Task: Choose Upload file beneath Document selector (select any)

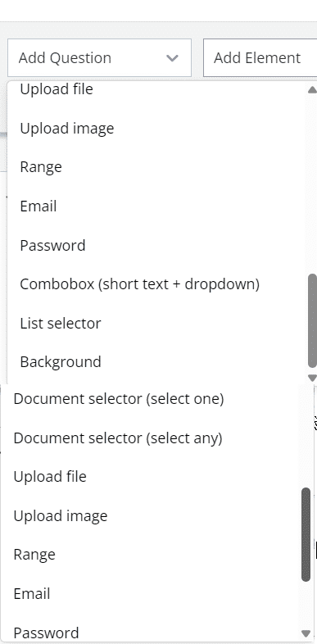Action: coord(50,477)
